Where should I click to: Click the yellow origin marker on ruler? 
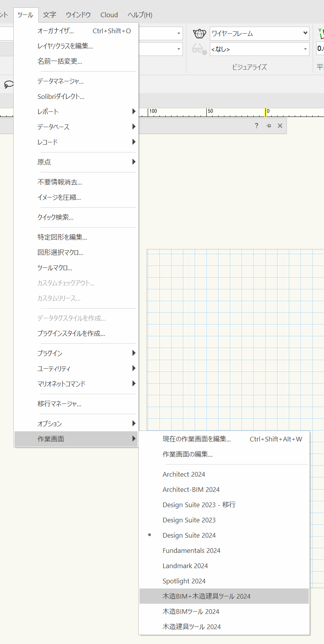point(266,113)
